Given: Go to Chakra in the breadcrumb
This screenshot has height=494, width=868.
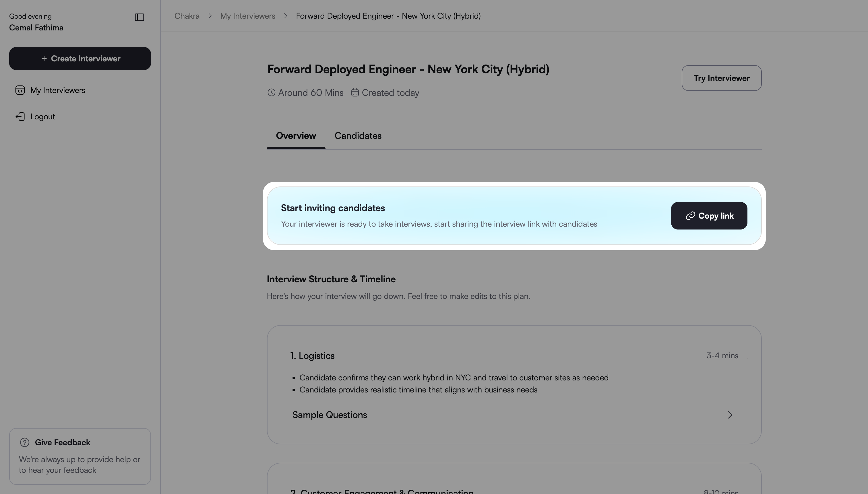Looking at the screenshot, I should coord(187,16).
